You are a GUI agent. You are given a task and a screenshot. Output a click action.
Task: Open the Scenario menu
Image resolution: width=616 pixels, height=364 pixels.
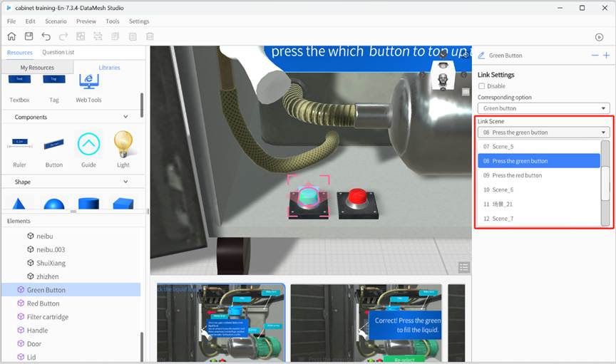(x=56, y=21)
